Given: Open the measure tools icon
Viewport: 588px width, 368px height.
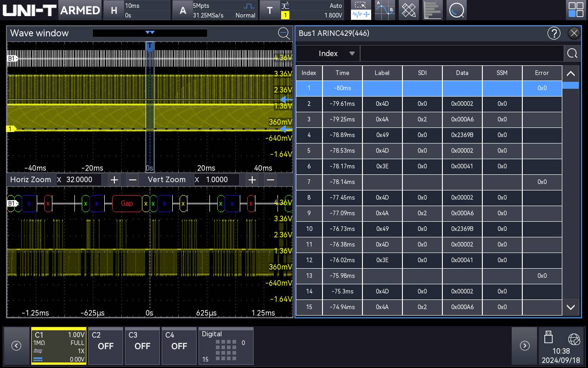Looking at the screenshot, I should (408, 10).
